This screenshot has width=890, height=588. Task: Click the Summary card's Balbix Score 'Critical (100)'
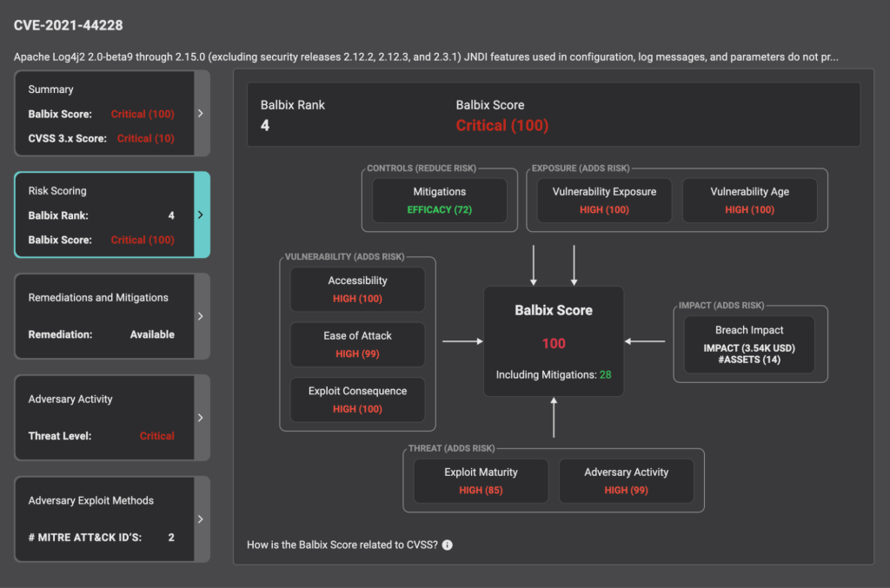click(x=143, y=114)
